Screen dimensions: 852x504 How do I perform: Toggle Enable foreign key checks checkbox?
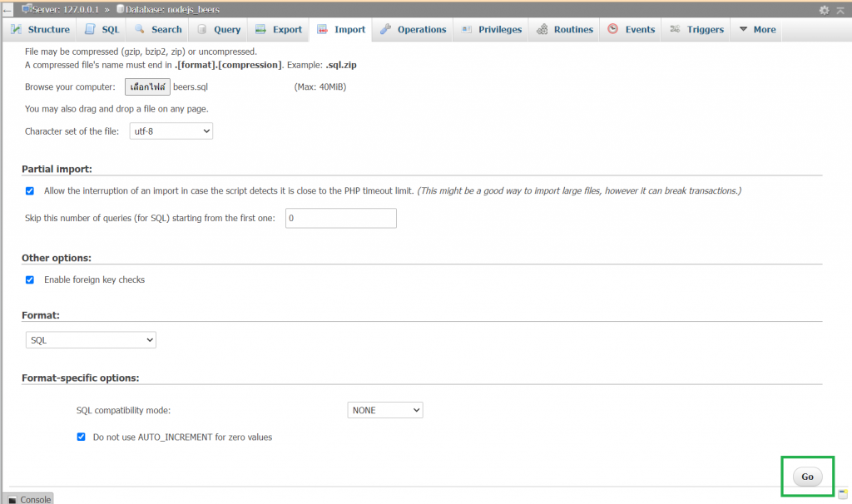pos(30,279)
